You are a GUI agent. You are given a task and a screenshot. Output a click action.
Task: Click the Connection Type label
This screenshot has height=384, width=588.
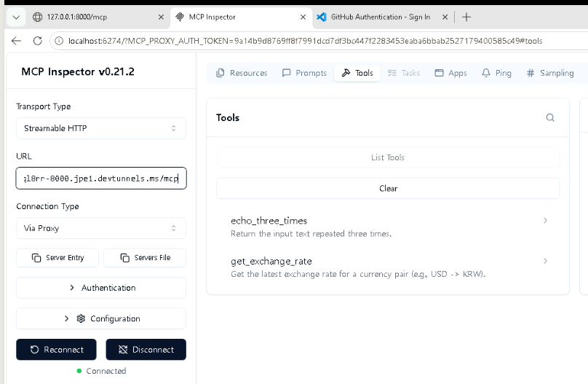click(x=47, y=206)
